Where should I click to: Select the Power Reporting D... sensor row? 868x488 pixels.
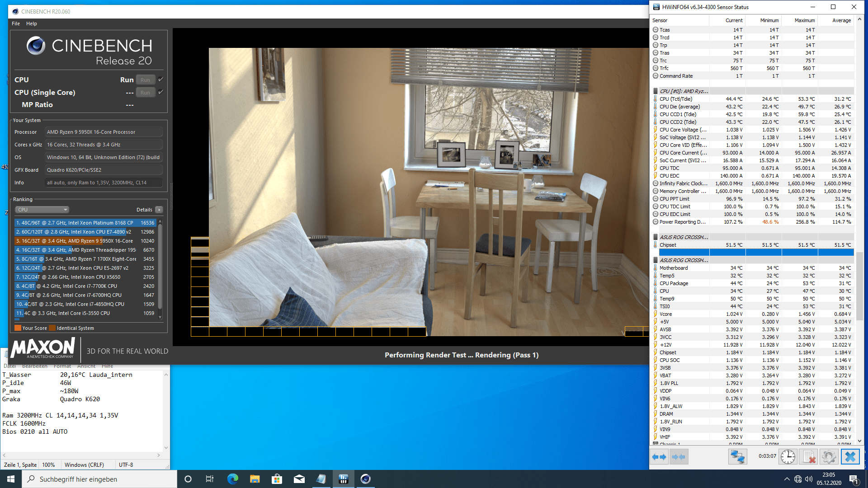(752, 222)
